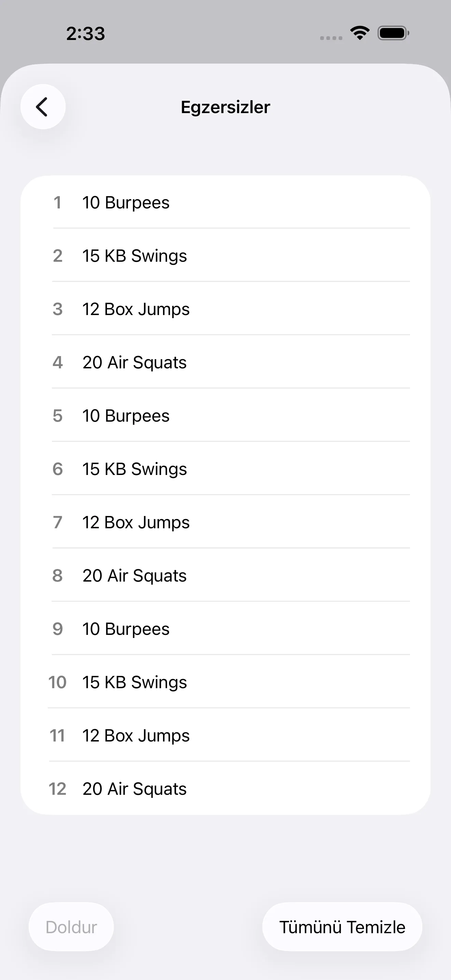Click the Egzersizler page title
The width and height of the screenshot is (451, 980).
coord(225,107)
